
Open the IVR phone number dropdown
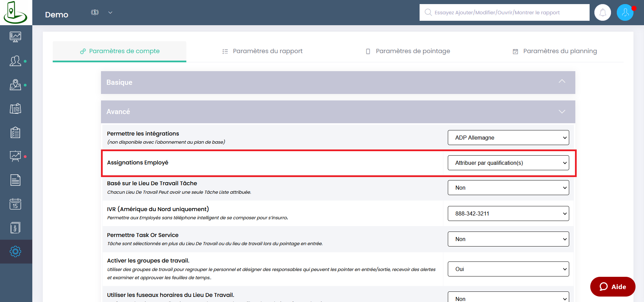tap(508, 213)
